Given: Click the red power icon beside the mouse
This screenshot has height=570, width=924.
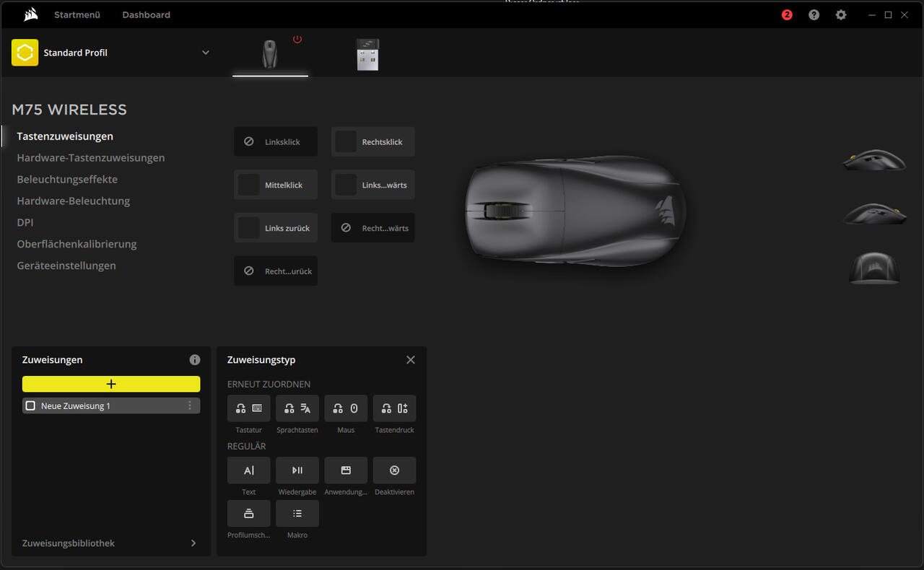Looking at the screenshot, I should [297, 39].
